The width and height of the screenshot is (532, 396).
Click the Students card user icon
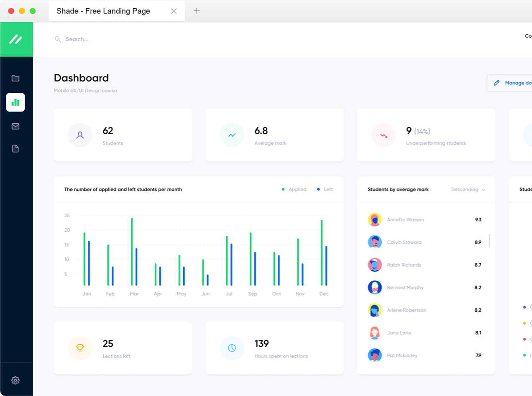tap(80, 135)
